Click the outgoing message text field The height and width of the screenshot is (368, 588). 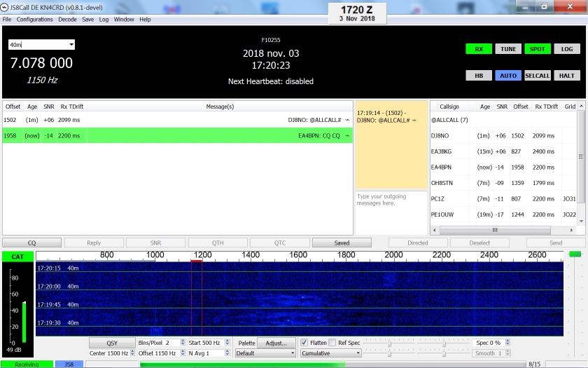click(x=391, y=212)
